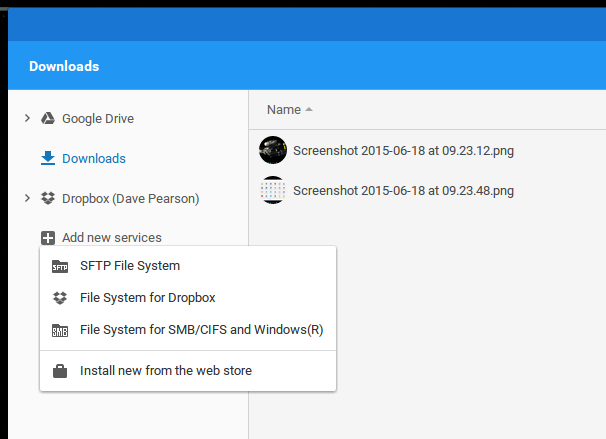Click the Dropbox icon in services menu
Image resolution: width=606 pixels, height=439 pixels.
(60, 298)
